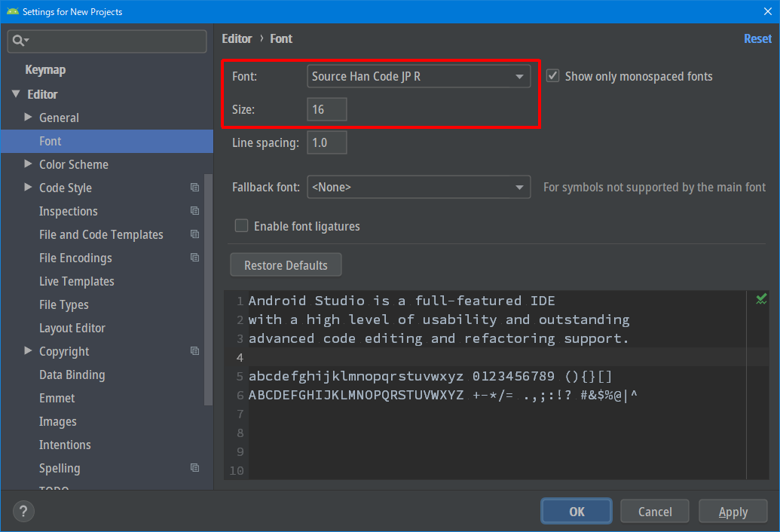
Task: Expand the Copyright tree node
Action: [28, 351]
